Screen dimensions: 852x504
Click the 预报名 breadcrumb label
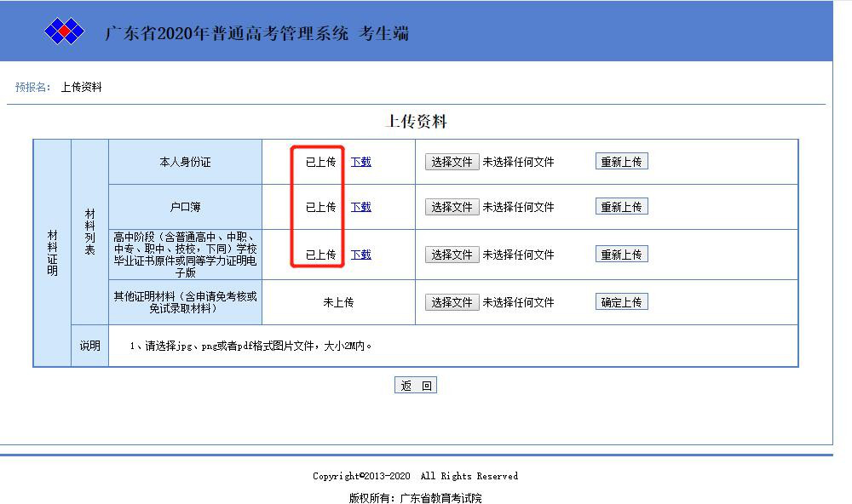tap(32, 87)
